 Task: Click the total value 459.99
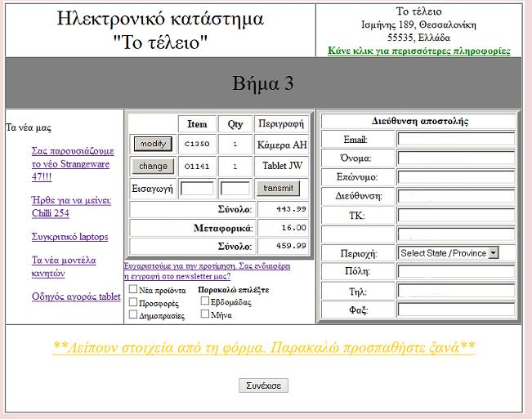[x=291, y=245]
